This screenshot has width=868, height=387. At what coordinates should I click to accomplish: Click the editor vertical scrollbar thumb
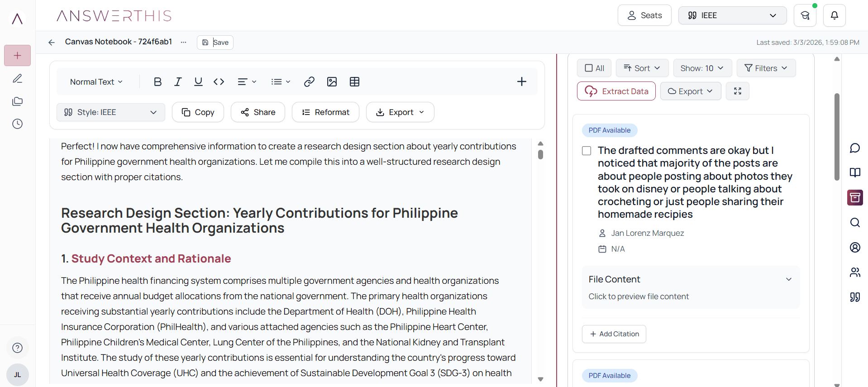click(540, 154)
